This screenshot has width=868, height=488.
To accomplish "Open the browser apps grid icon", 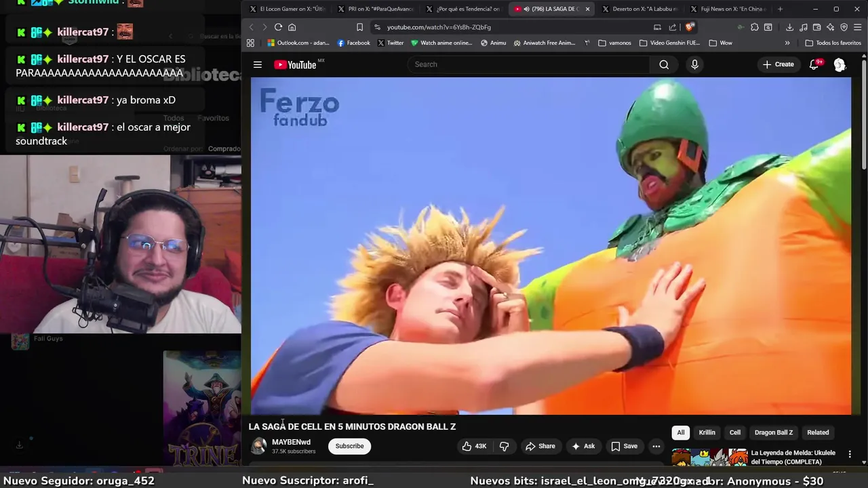I will coord(250,43).
